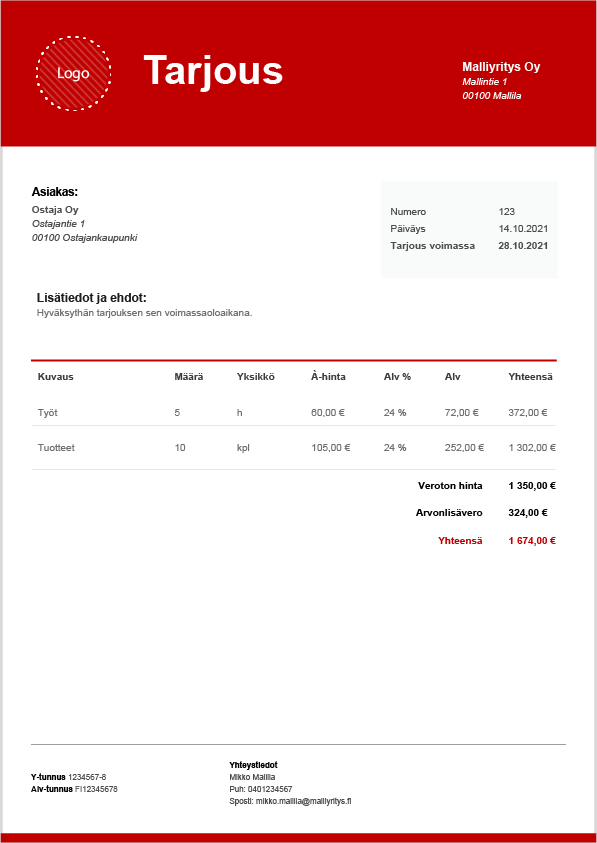Click the Lisätiedot ja ehdot heading

point(91,298)
